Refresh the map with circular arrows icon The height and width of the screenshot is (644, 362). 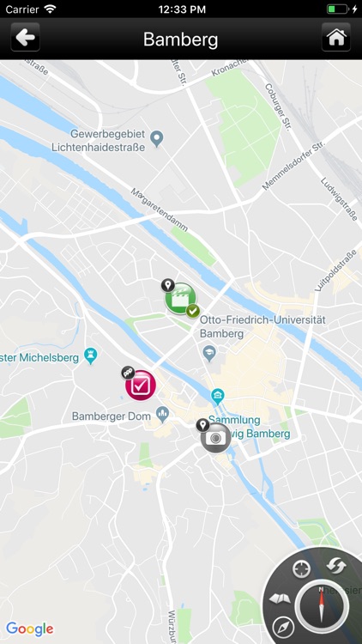(x=336, y=566)
